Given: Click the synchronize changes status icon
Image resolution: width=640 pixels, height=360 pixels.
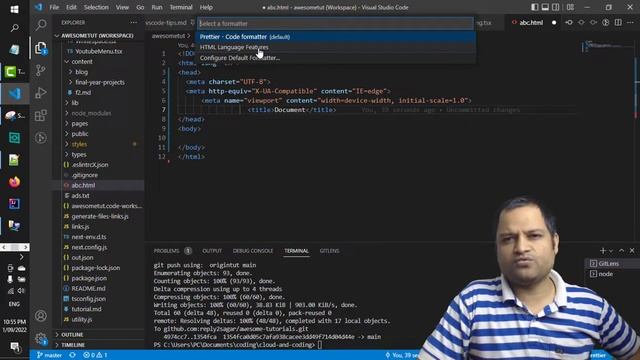Looking at the screenshot, I should tap(72, 355).
